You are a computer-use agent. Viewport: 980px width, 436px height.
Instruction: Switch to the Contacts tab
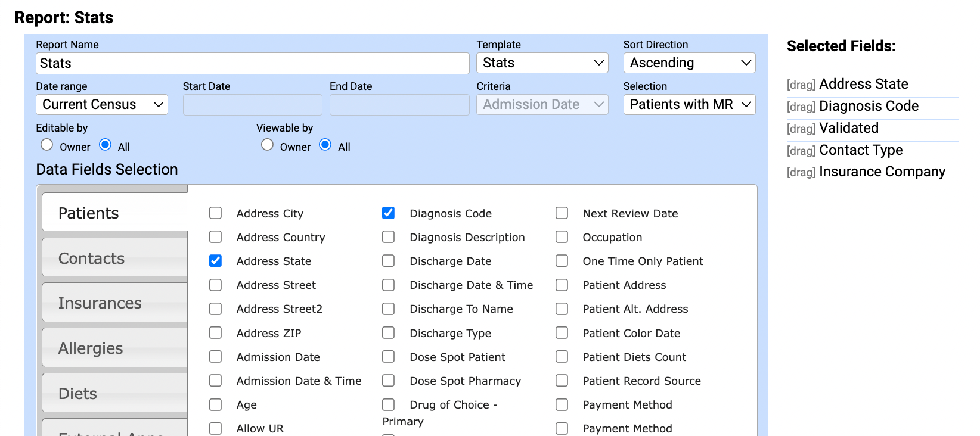114,259
